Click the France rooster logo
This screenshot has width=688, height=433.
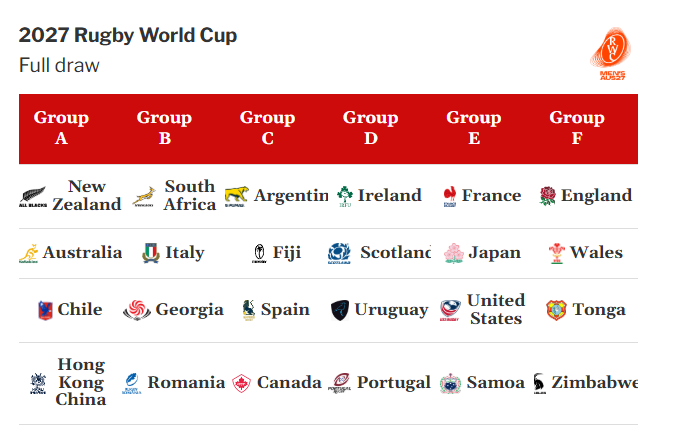coord(450,196)
